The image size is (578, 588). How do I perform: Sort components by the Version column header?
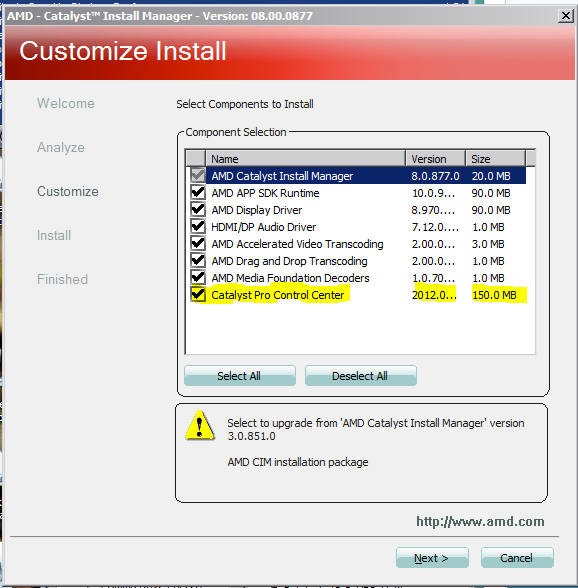click(435, 159)
